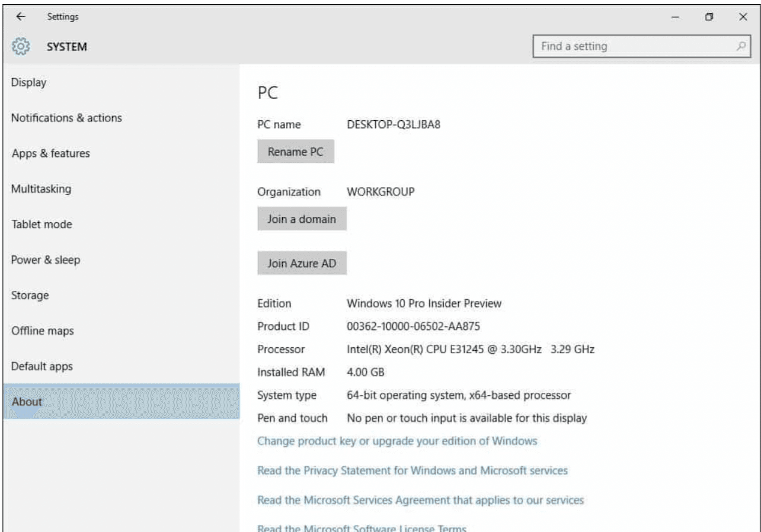Open the Display settings page
The width and height of the screenshot is (761, 532).
(121, 82)
